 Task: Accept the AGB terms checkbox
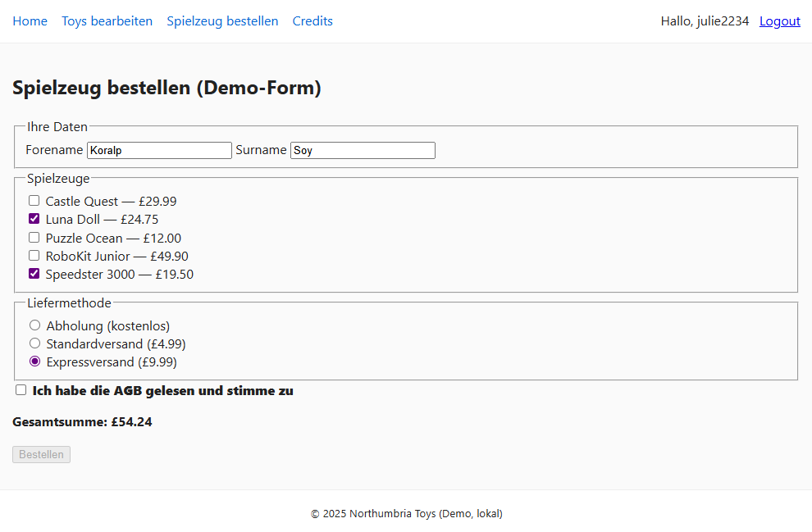coord(21,390)
